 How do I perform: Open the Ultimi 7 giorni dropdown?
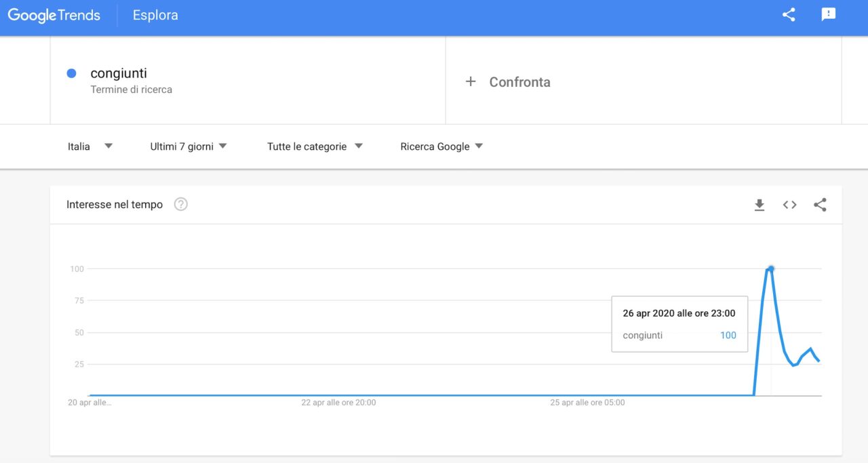tap(189, 146)
